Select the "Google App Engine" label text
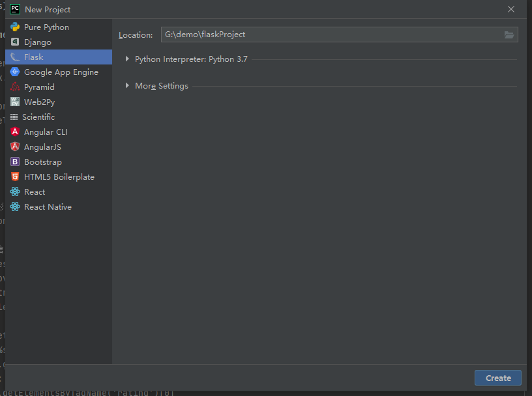Viewport: 532px width, 396px height. (61, 72)
